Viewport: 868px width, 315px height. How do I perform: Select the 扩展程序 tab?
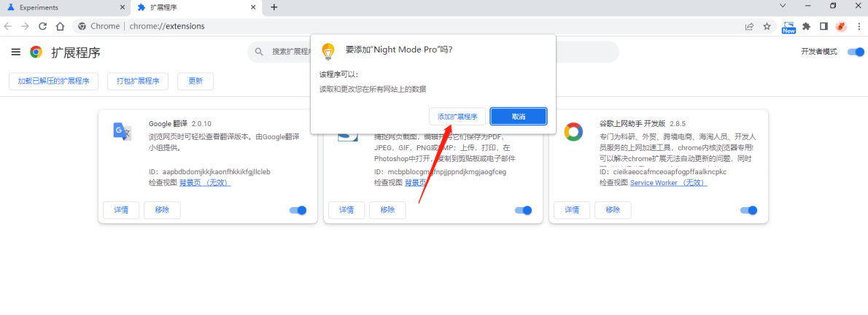pyautogui.click(x=196, y=8)
